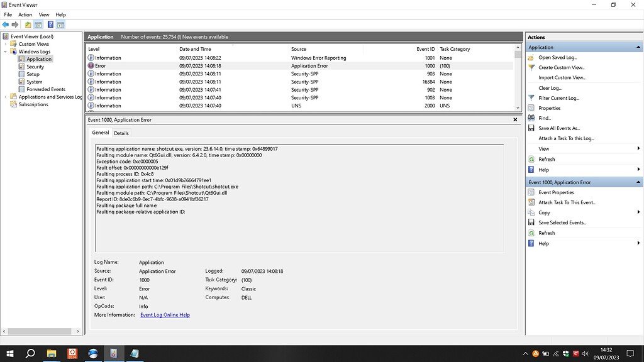
Task: Click Save All Events As action
Action: [560, 128]
